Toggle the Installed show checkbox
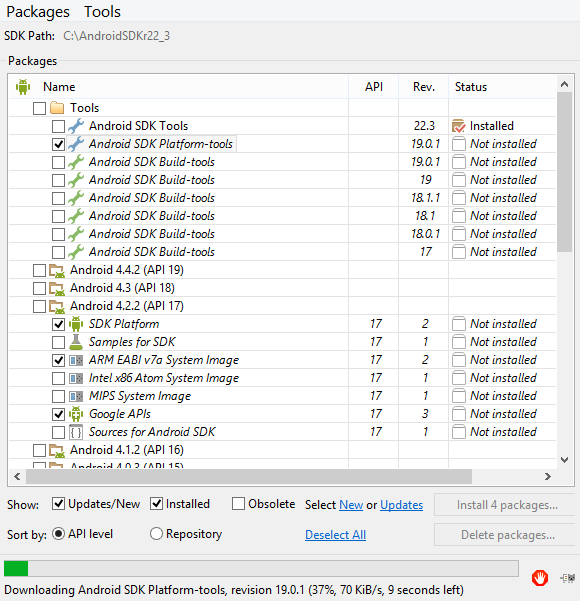This screenshot has width=580, height=601. pos(156,504)
